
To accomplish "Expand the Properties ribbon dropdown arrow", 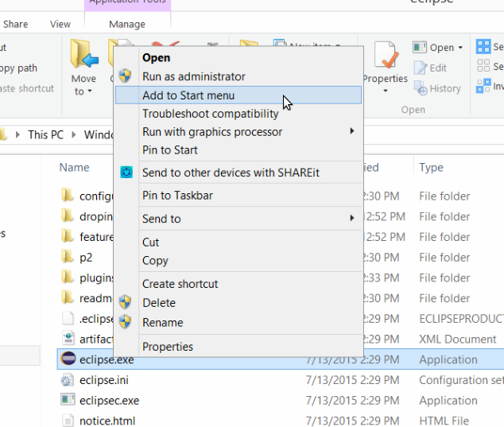I will pos(386,91).
